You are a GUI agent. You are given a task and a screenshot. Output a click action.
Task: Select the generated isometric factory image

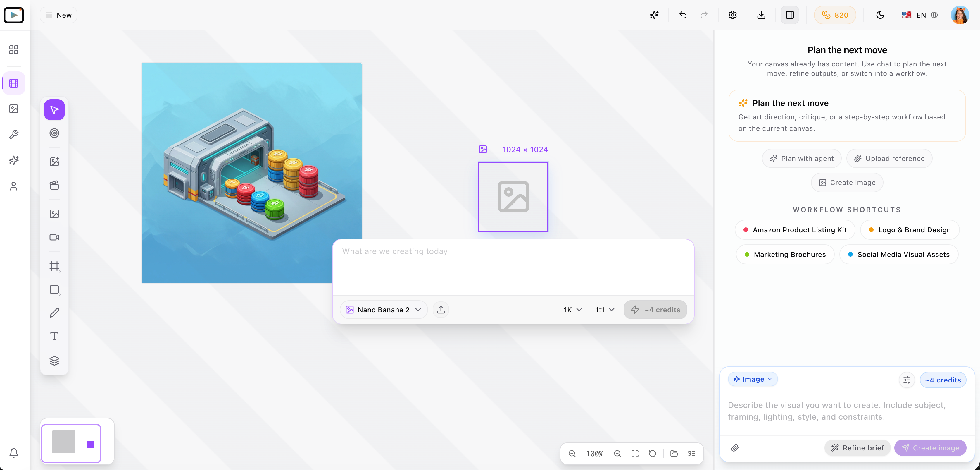click(x=251, y=173)
